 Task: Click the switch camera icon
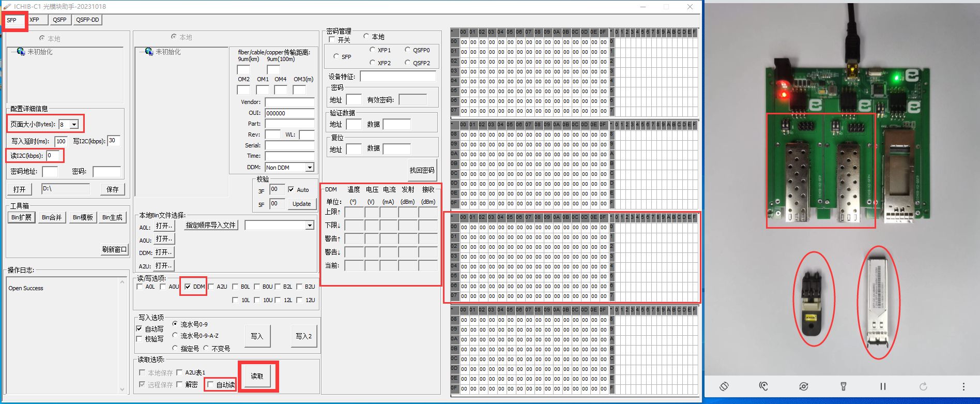[x=803, y=386]
